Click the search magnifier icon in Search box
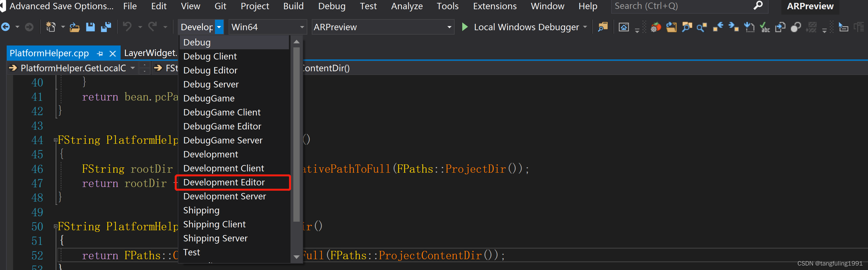This screenshot has height=270, width=868. tap(758, 6)
